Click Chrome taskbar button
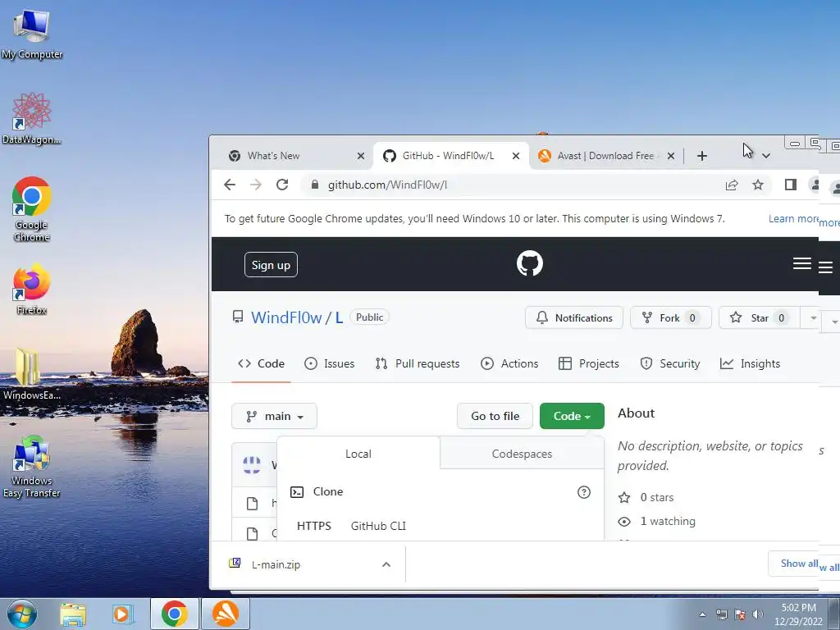The width and height of the screenshot is (840, 630). pos(174,614)
